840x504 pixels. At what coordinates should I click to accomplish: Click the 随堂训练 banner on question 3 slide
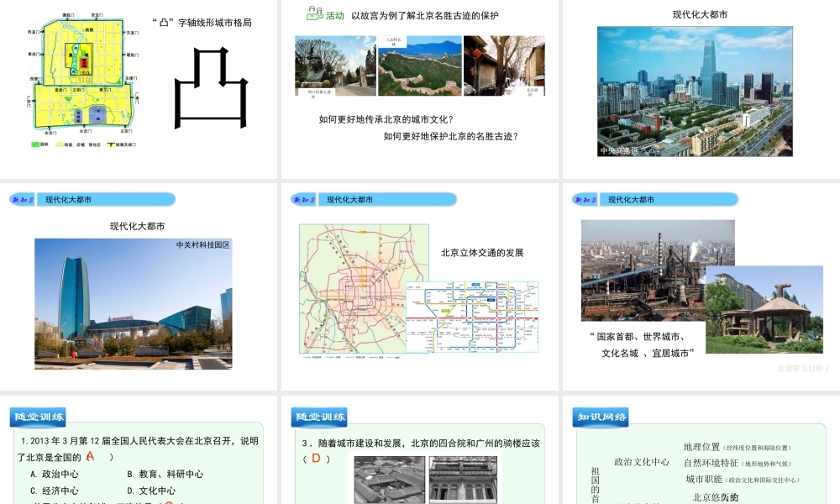click(x=320, y=417)
